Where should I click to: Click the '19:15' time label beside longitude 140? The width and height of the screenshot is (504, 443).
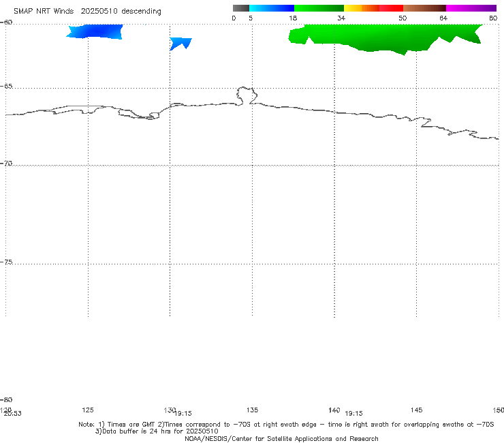pyautogui.click(x=353, y=414)
